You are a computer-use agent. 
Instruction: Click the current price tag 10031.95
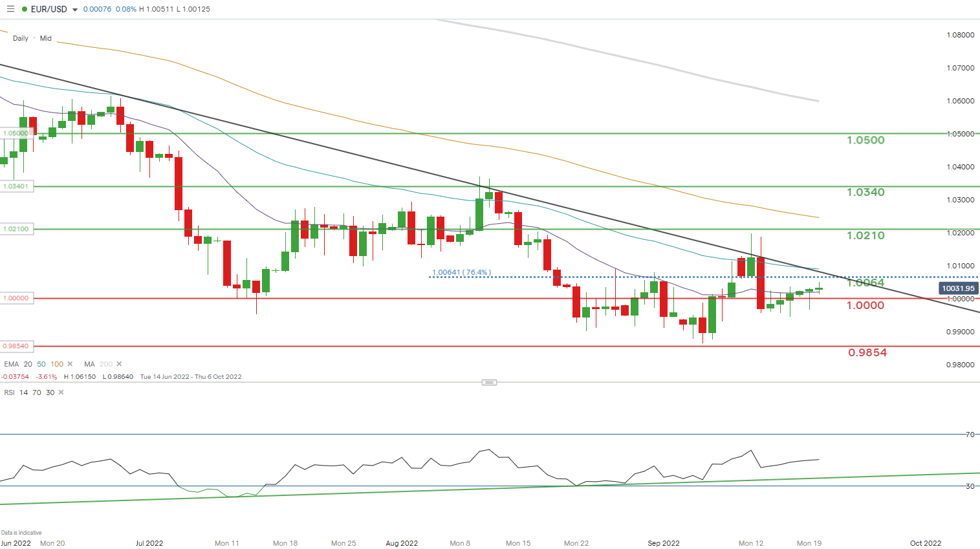(958, 288)
